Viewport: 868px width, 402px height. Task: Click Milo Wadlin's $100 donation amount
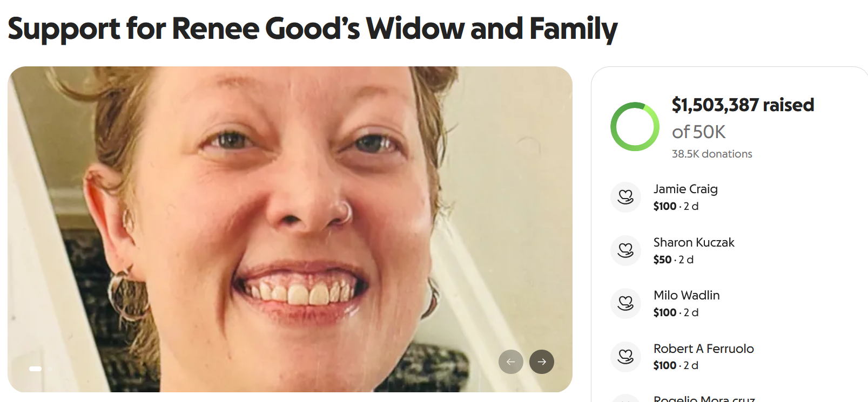pyautogui.click(x=665, y=312)
